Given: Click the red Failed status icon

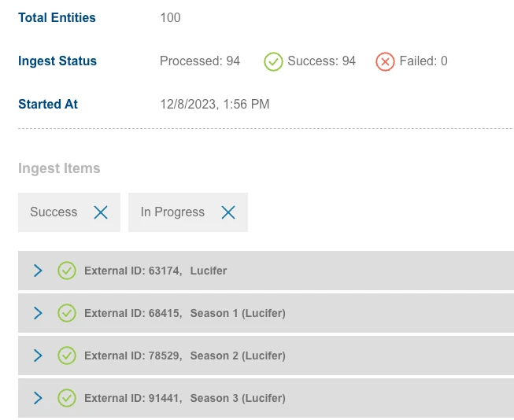Looking at the screenshot, I should 385,61.
